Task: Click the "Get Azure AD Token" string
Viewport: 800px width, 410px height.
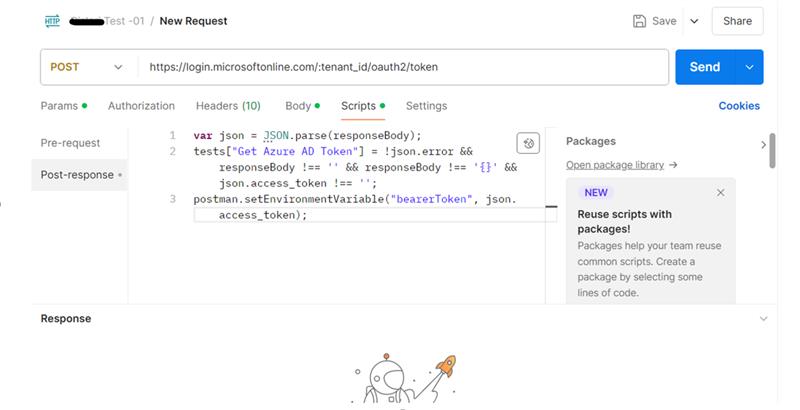Action: point(295,151)
